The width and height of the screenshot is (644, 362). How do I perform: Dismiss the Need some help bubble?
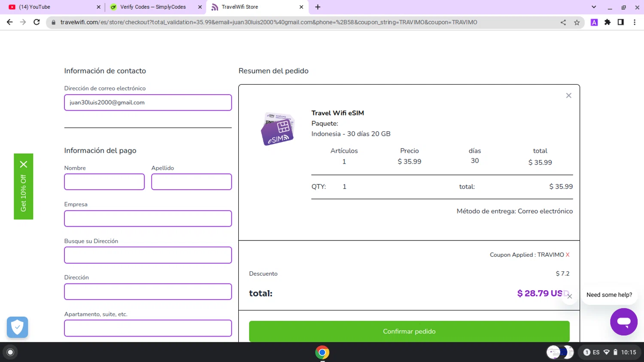tap(570, 296)
